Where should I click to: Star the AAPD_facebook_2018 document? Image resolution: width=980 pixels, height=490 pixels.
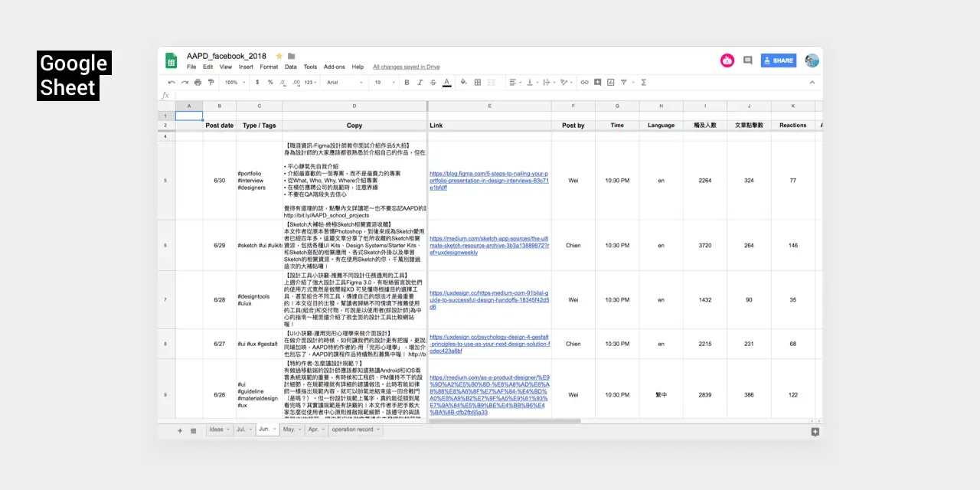pos(279,56)
